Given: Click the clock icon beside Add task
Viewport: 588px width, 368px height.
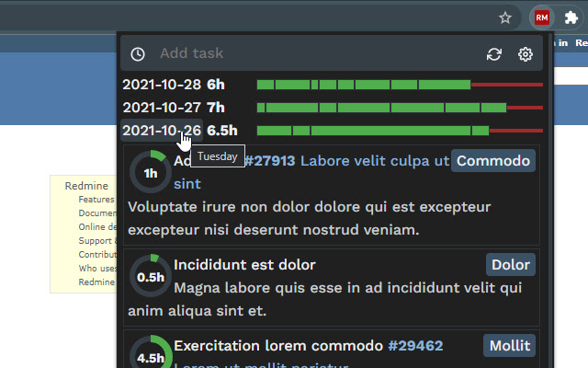Looking at the screenshot, I should click(138, 54).
